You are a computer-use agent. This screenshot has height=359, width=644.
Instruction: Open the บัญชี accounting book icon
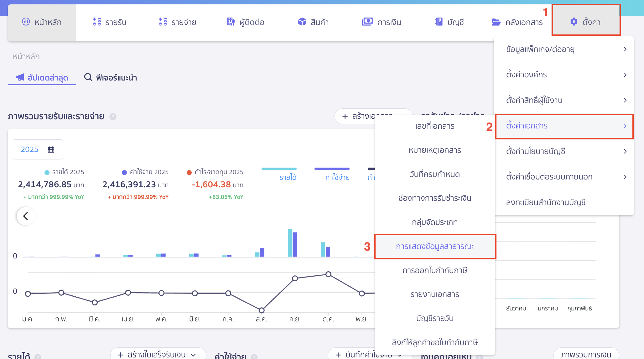[x=439, y=22]
